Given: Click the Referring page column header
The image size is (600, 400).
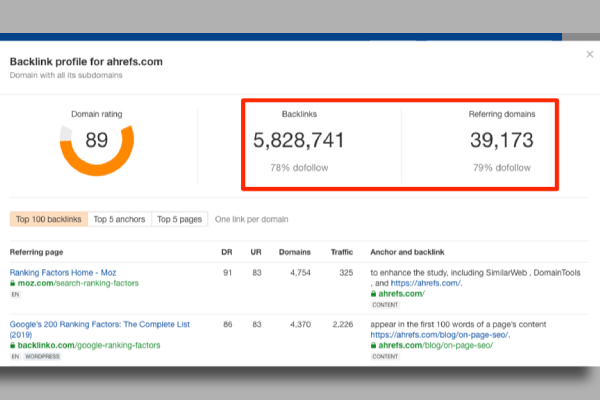Looking at the screenshot, I should (36, 252).
